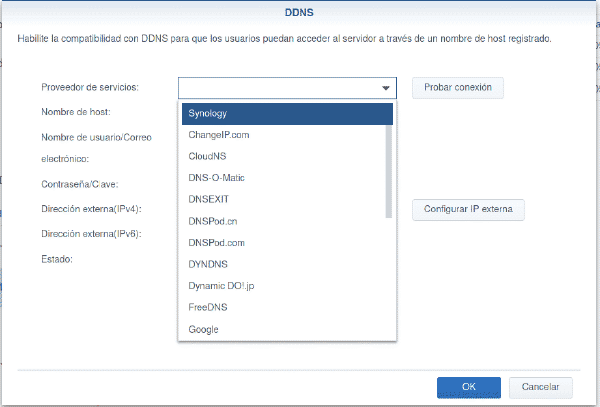The width and height of the screenshot is (600, 407).
Task: Confirm with the OK button
Action: [469, 387]
